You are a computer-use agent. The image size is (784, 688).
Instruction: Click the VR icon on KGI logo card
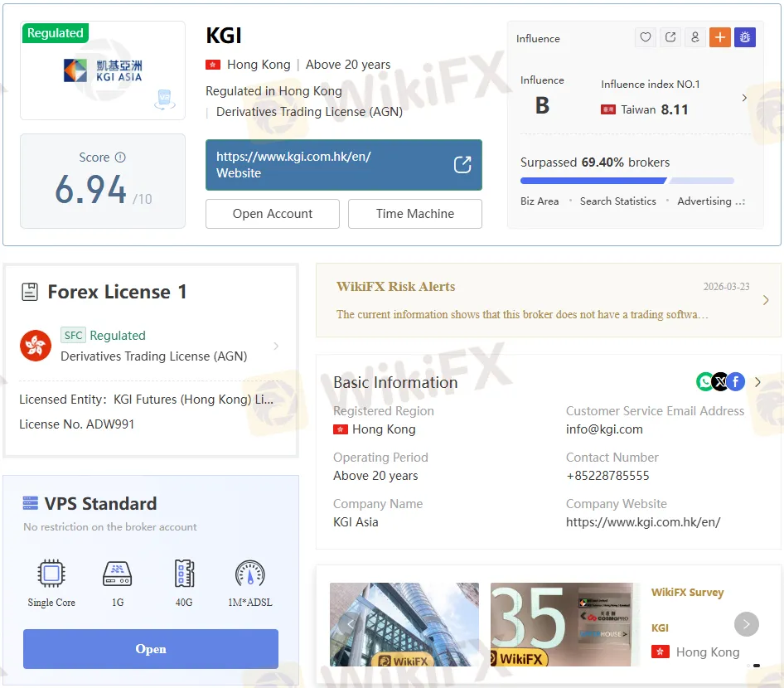point(164,99)
